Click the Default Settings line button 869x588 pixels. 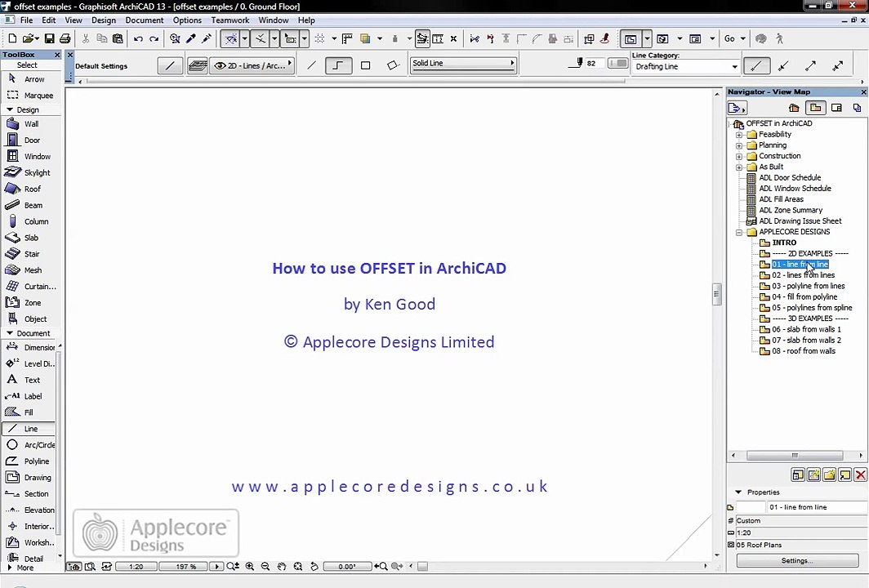[x=170, y=65]
